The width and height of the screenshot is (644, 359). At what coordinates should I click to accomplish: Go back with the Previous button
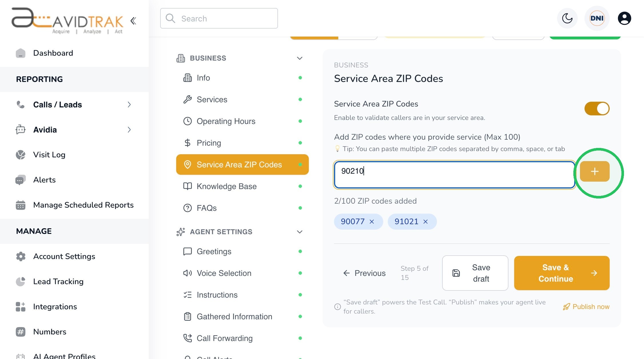pos(364,273)
